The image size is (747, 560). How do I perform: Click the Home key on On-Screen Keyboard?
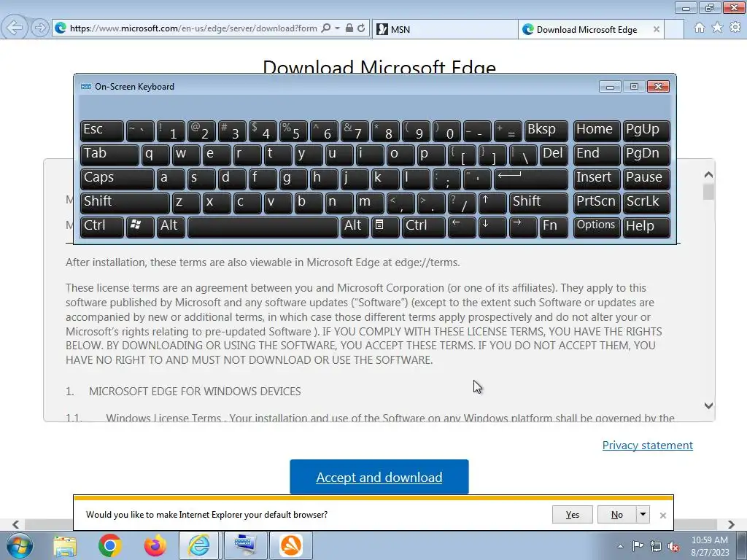point(597,130)
